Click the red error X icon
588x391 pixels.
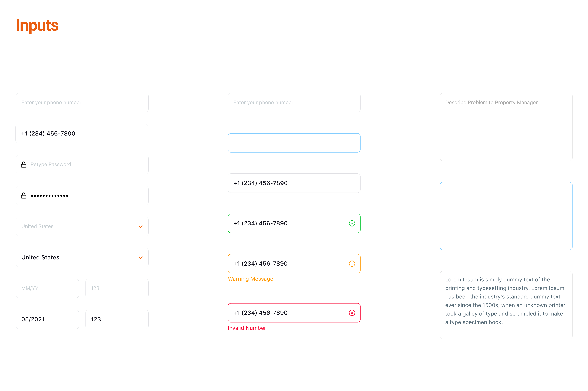[x=352, y=313]
